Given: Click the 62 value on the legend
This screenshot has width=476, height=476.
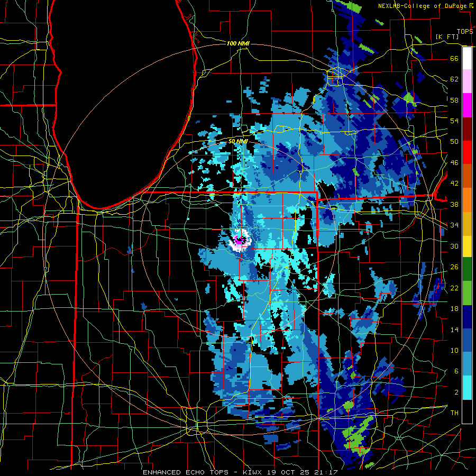Looking at the screenshot, I should point(454,79).
